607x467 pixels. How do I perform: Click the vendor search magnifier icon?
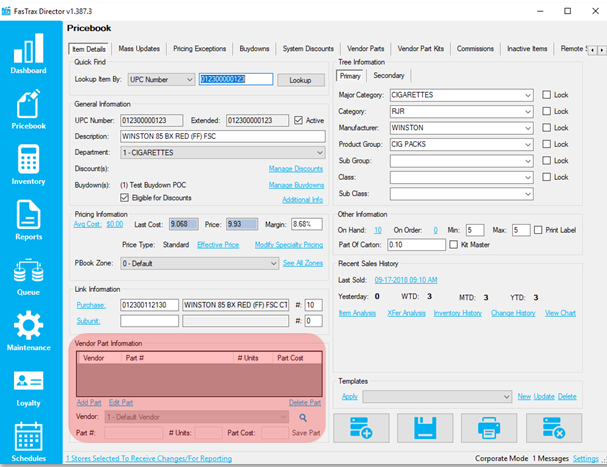[303, 417]
